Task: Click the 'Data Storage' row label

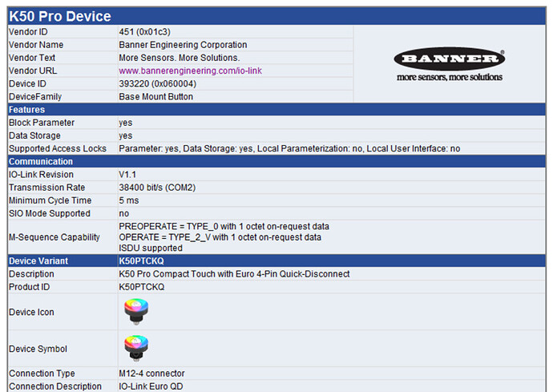Action: 34,135
